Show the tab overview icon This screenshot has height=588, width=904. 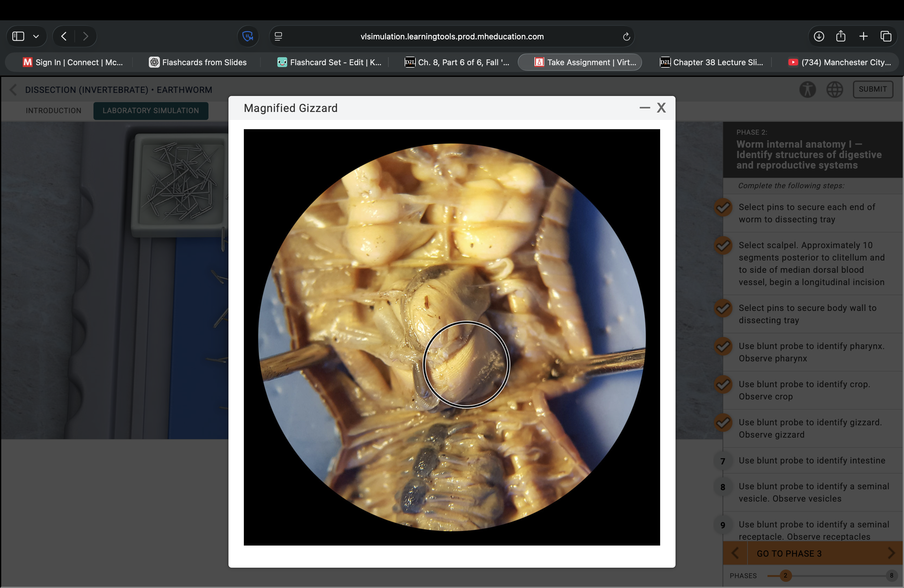(885, 37)
